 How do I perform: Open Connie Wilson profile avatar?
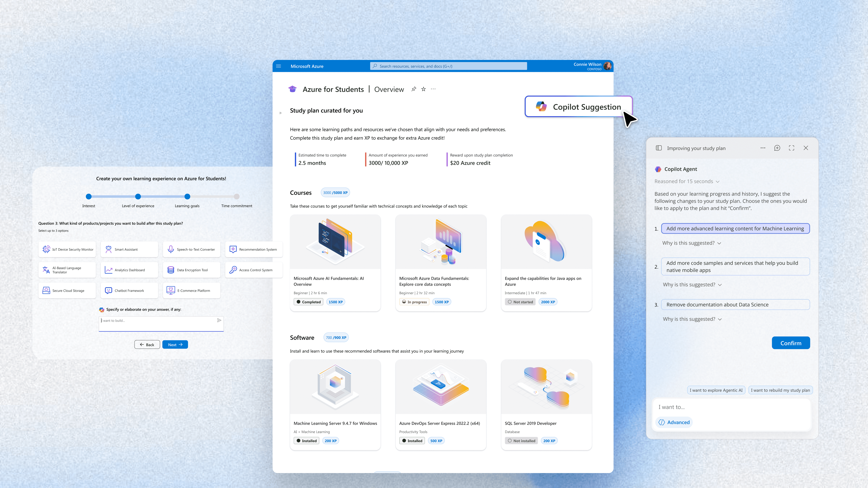(607, 66)
